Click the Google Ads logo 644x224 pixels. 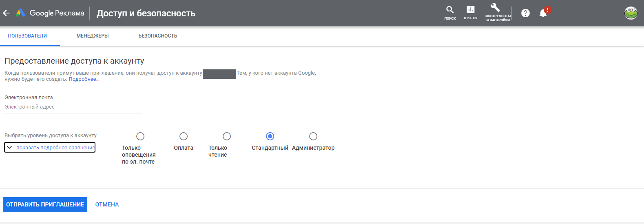[21, 13]
